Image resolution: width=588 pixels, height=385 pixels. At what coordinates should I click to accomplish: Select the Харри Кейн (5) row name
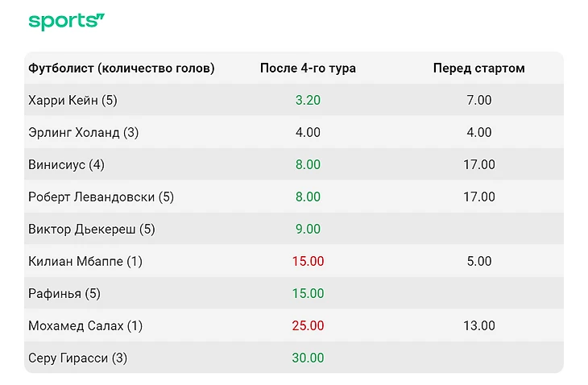coord(72,100)
